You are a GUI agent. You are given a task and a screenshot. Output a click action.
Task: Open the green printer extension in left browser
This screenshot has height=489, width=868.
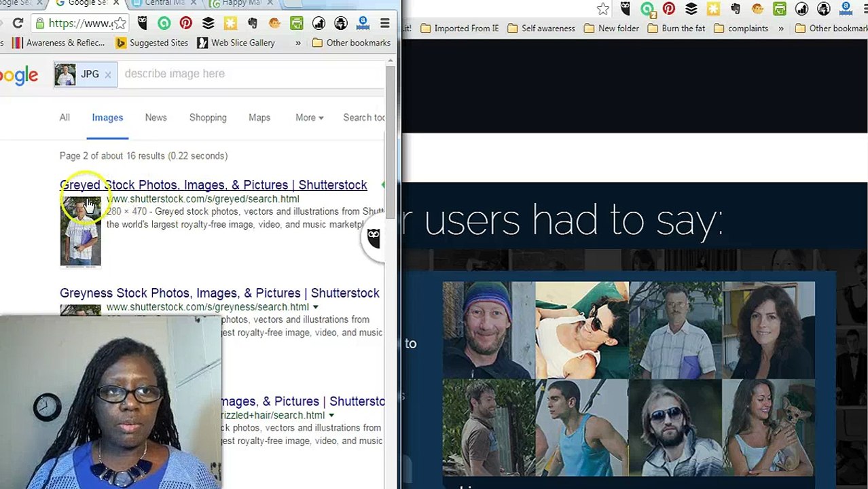click(296, 23)
